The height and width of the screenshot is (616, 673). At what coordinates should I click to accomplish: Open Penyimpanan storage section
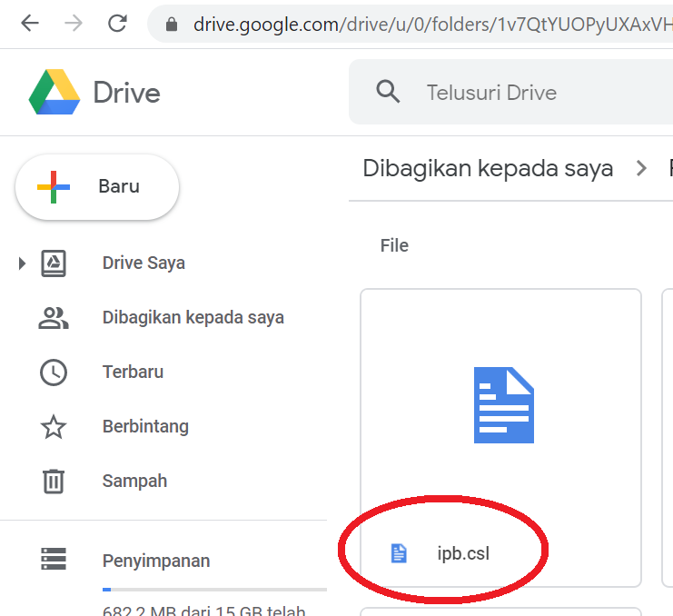[155, 561]
